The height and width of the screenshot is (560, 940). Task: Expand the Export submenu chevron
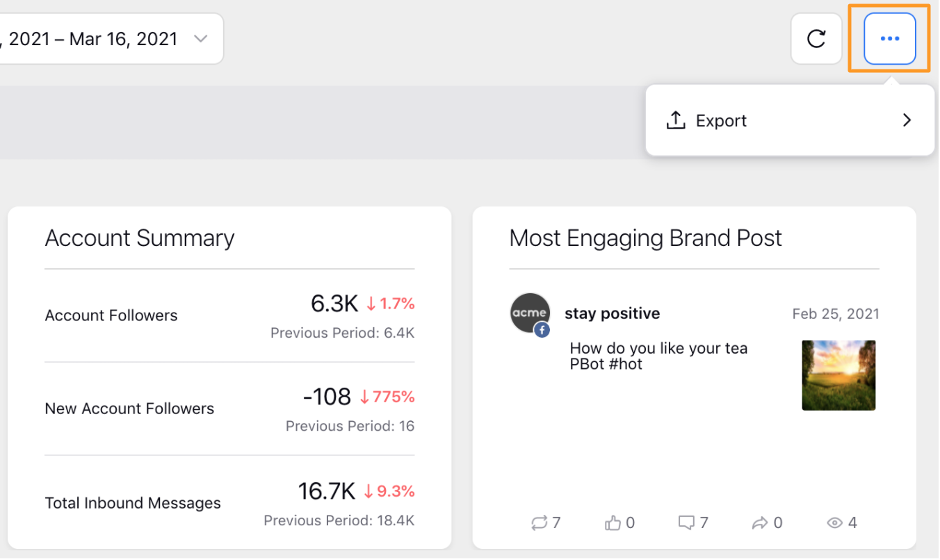click(x=907, y=120)
